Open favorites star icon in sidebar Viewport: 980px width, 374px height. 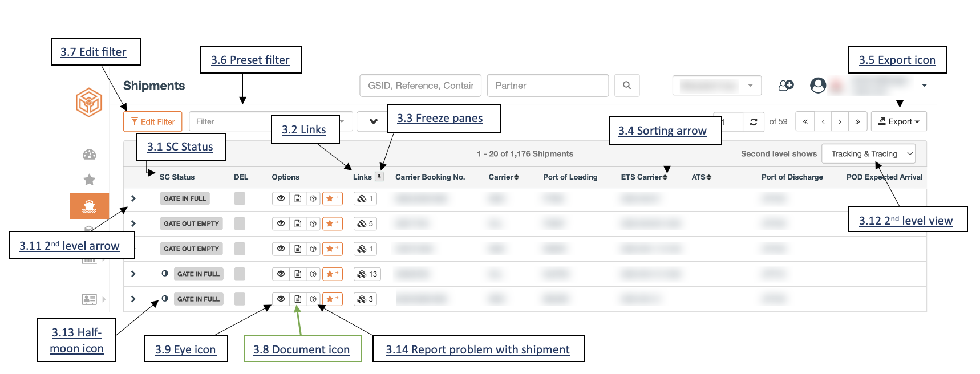(90, 180)
